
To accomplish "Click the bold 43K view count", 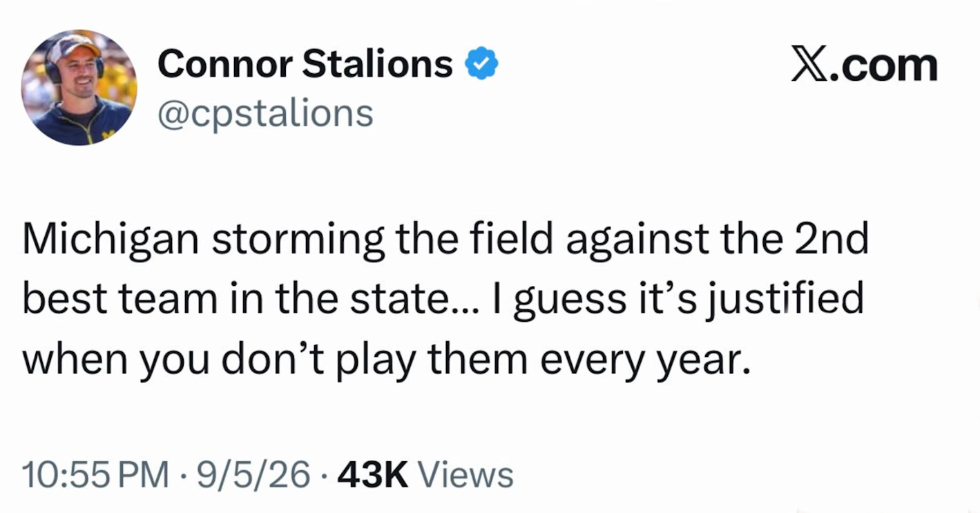I will (x=373, y=475).
